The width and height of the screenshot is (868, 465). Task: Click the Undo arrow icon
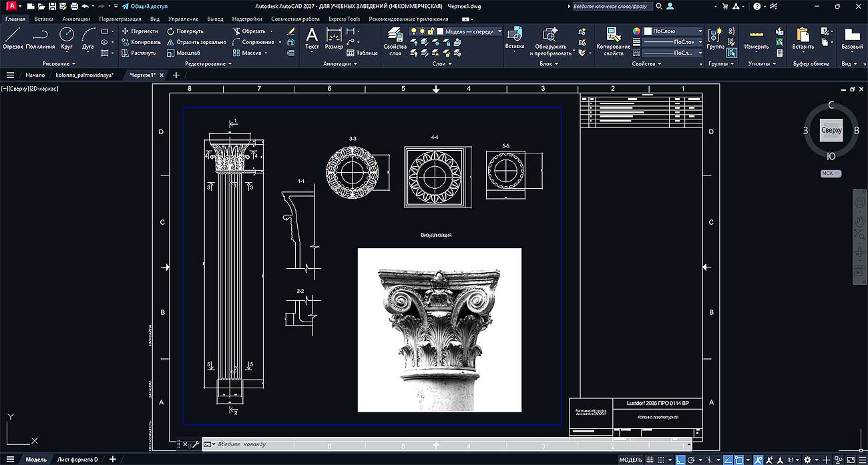pyautogui.click(x=85, y=6)
